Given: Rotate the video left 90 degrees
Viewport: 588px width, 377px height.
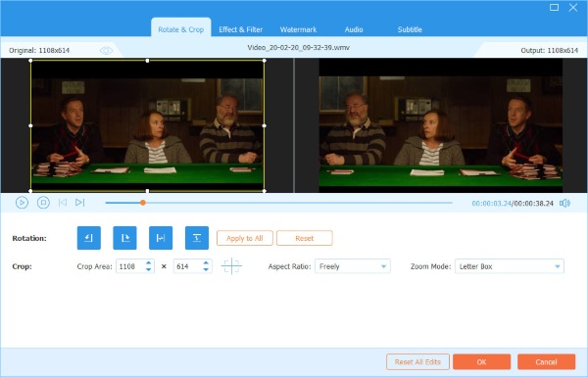Looking at the screenshot, I should [x=89, y=238].
